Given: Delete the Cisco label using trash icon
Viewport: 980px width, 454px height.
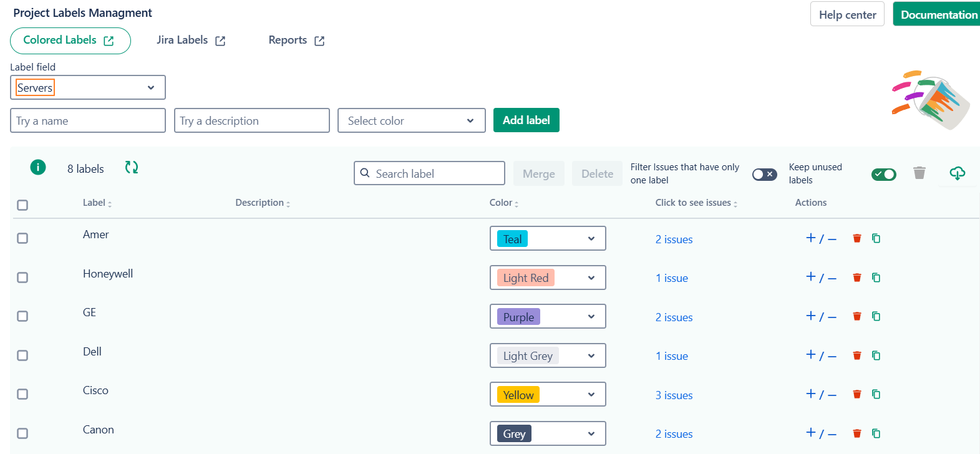Looking at the screenshot, I should [857, 394].
